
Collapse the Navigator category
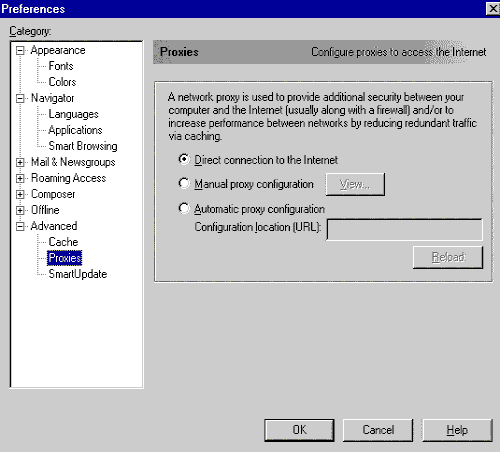[x=20, y=98]
